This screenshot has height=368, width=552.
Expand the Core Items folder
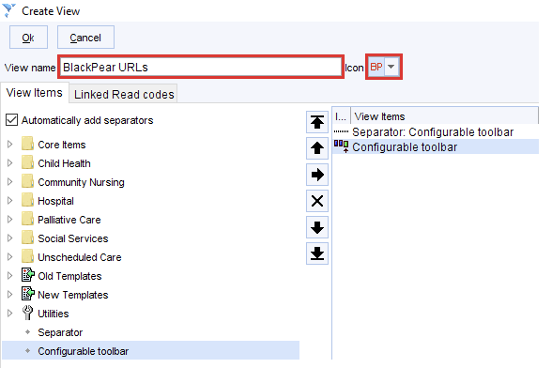10,144
